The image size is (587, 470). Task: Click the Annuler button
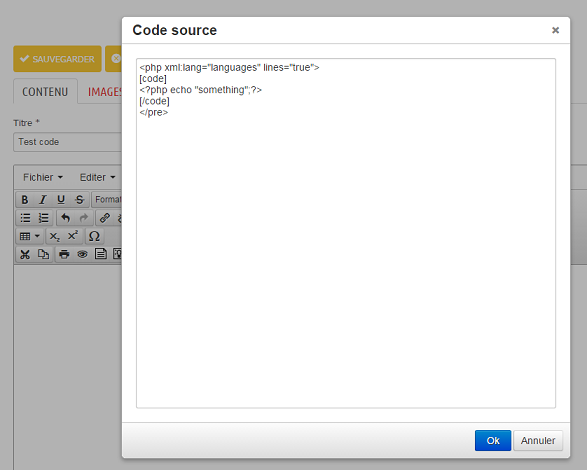538,440
